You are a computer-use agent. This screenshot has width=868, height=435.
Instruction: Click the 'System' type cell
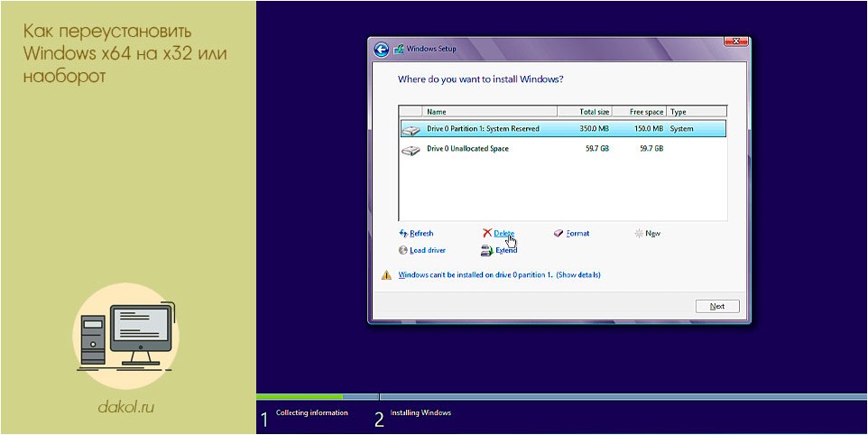pos(681,129)
